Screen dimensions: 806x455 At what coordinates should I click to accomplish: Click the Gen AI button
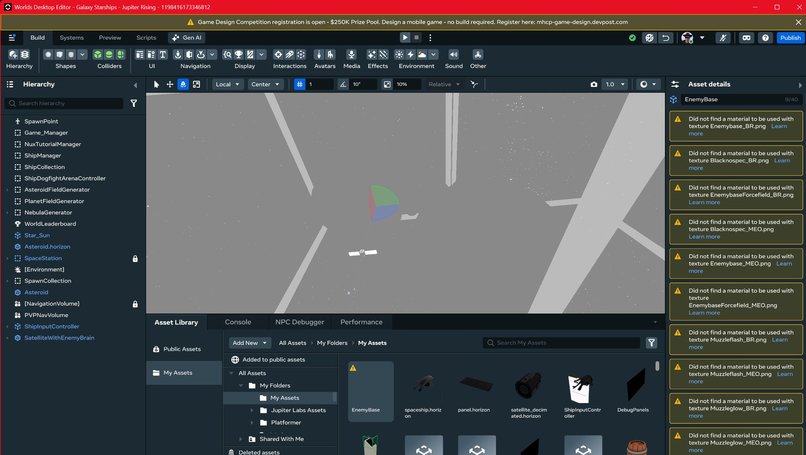[x=187, y=38]
